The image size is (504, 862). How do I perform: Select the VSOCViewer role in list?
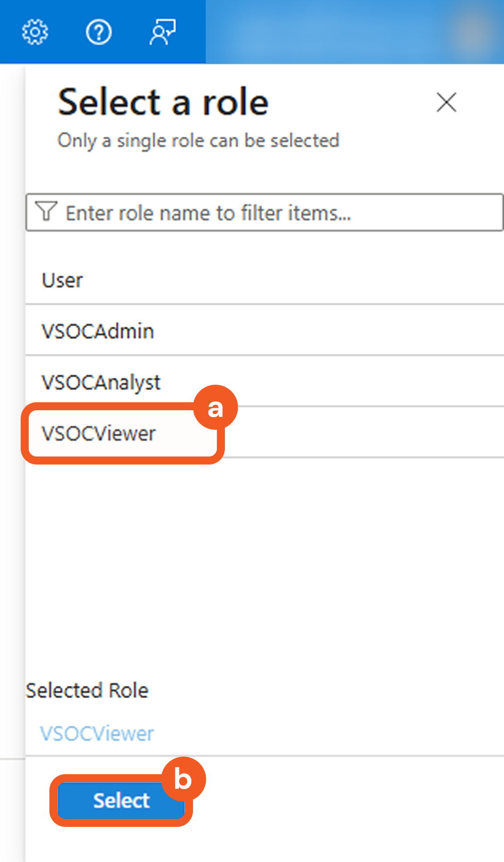[x=99, y=434]
